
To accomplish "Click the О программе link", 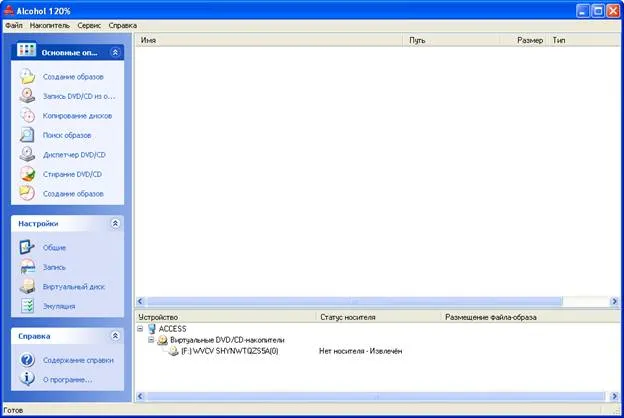I will 68,380.
